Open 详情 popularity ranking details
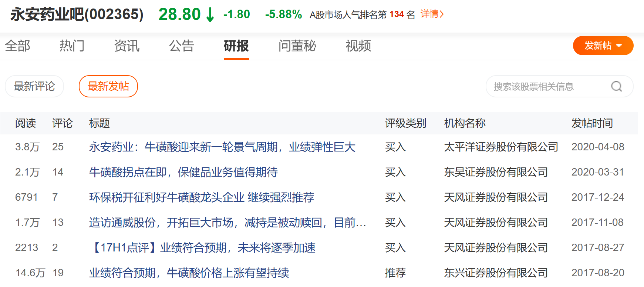Viewport: 644px width, 287px height. [432, 14]
